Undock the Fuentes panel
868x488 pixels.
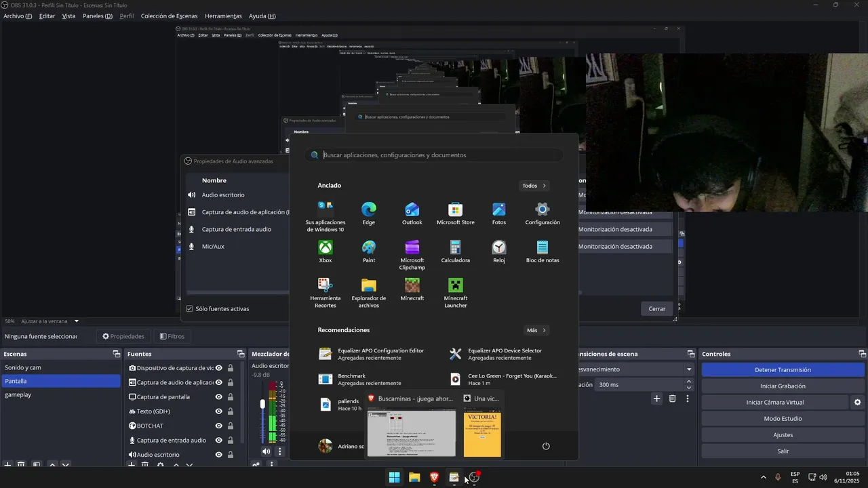(240, 354)
